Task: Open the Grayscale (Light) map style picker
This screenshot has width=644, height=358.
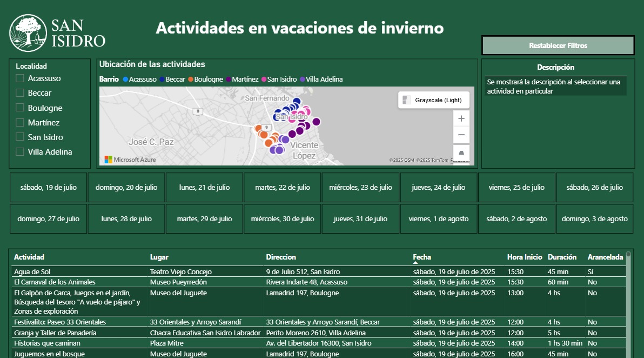Action: tap(434, 100)
